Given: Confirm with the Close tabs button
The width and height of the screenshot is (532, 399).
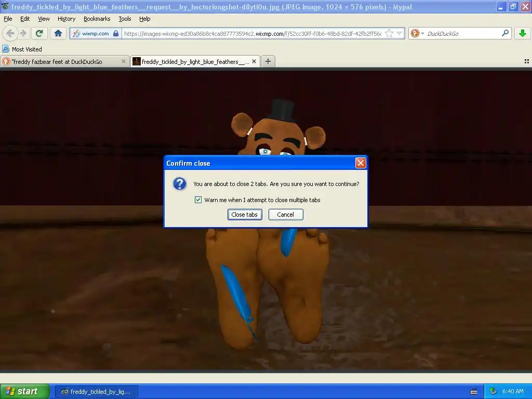Looking at the screenshot, I should pyautogui.click(x=245, y=215).
